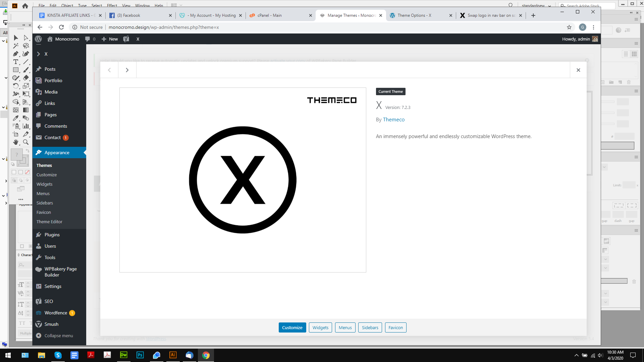Show hidden system tray icons

click(576, 355)
